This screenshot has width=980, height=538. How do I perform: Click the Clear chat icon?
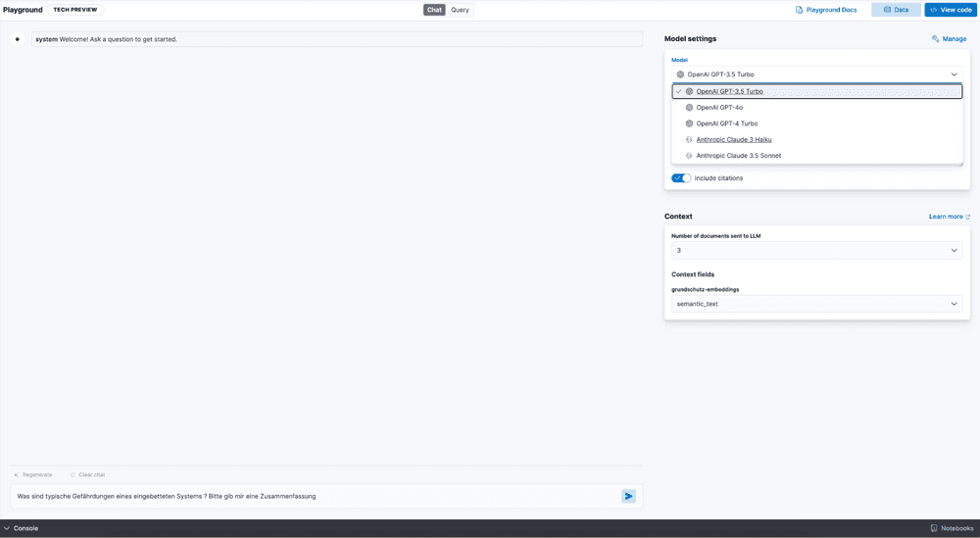point(73,474)
